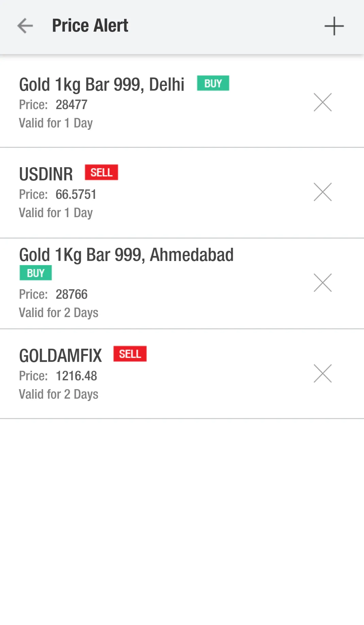The height and width of the screenshot is (625, 364).
Task: Delete the USDINR price alert
Action: 322,192
